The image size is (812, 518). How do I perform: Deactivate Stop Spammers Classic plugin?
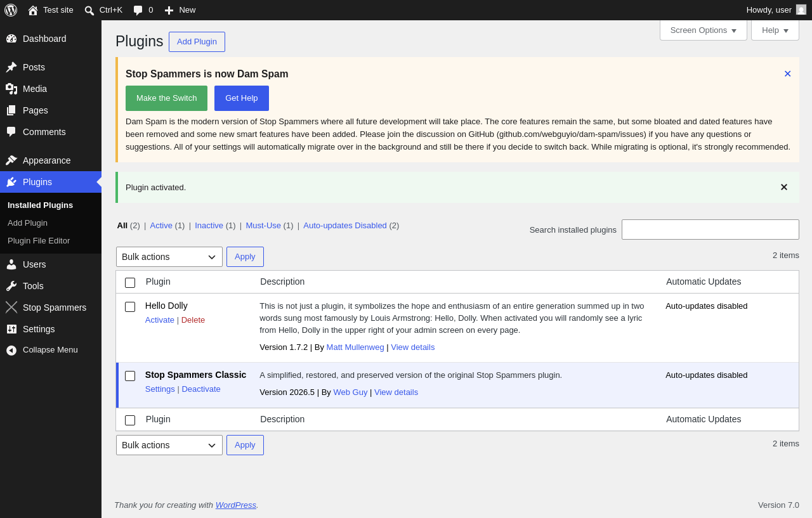(x=201, y=389)
